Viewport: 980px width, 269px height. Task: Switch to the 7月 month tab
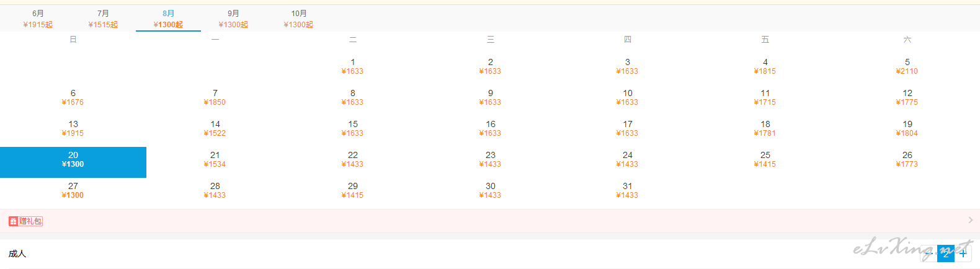click(x=103, y=19)
